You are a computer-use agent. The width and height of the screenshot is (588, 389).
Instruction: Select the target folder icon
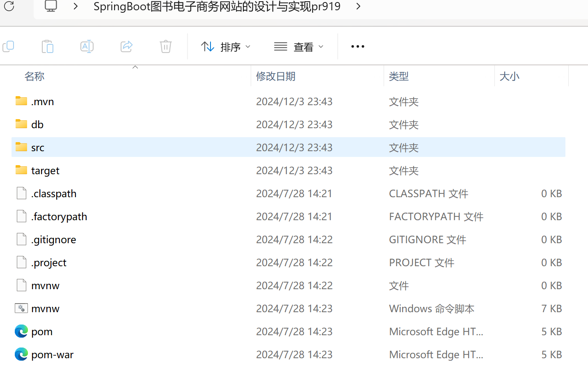(21, 170)
